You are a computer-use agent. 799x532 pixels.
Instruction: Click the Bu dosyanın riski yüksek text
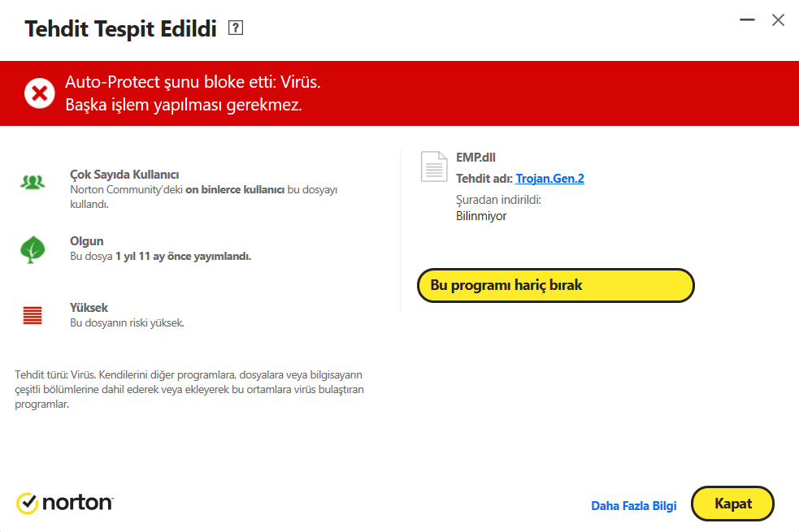127,322
